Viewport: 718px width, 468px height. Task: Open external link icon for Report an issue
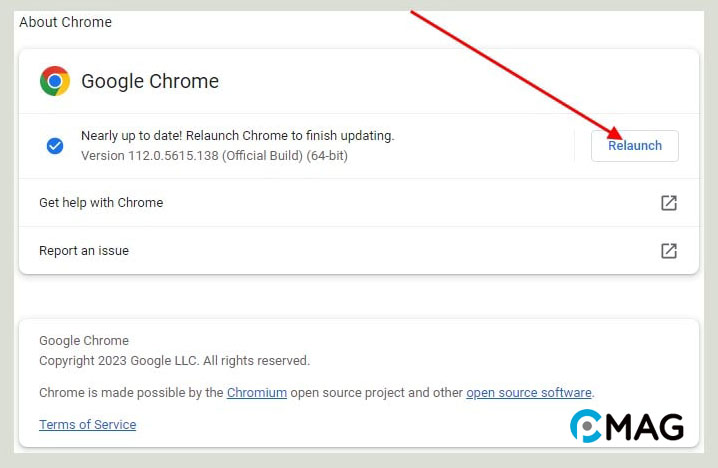pos(669,250)
